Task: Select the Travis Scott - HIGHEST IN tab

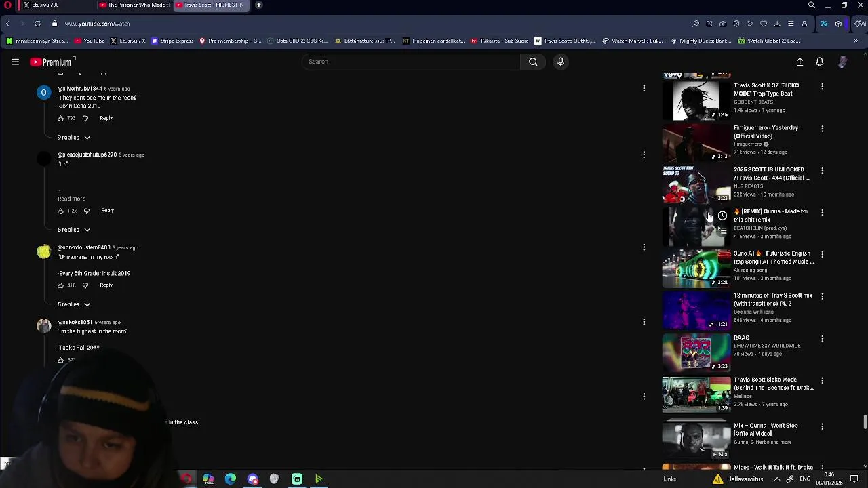Action: [213, 5]
